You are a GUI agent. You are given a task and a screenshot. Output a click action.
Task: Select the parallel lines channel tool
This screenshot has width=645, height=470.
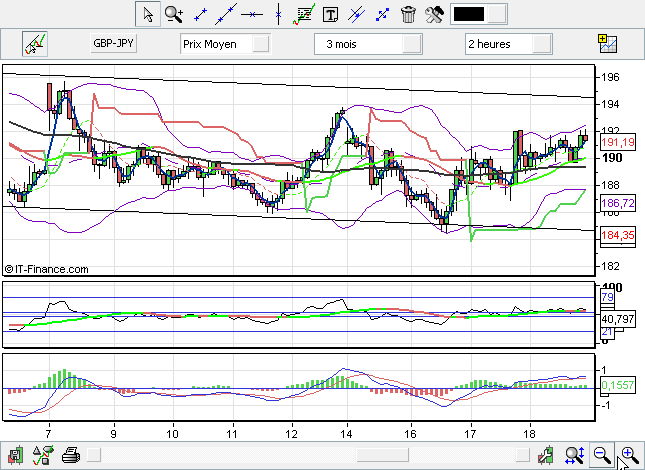click(x=356, y=14)
